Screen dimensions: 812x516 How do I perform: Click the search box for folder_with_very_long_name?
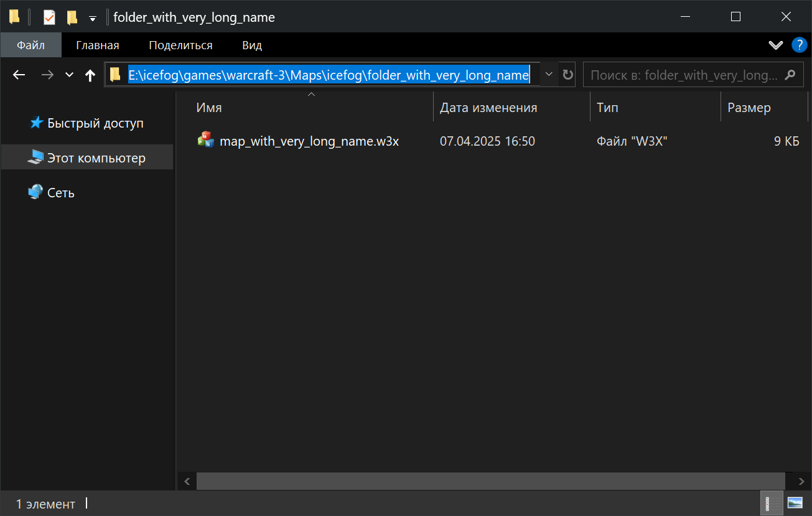click(x=683, y=75)
